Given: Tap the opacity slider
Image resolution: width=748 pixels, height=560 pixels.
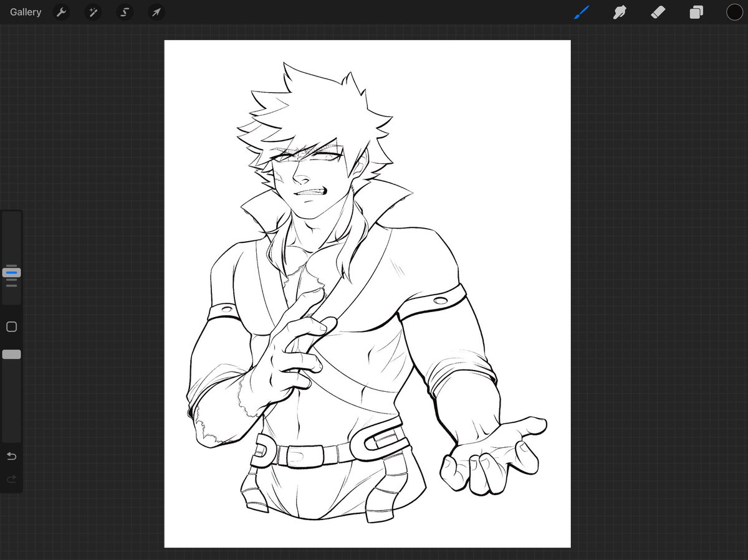Looking at the screenshot, I should pyautogui.click(x=11, y=354).
